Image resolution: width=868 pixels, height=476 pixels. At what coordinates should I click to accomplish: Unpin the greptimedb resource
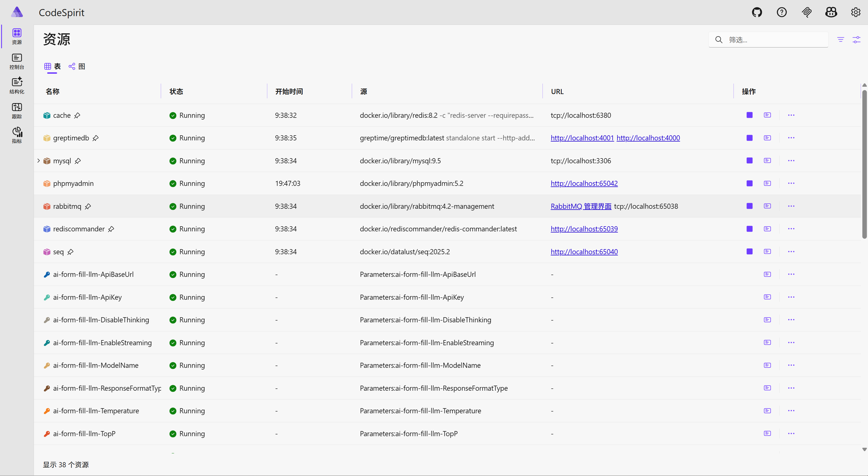coord(96,138)
